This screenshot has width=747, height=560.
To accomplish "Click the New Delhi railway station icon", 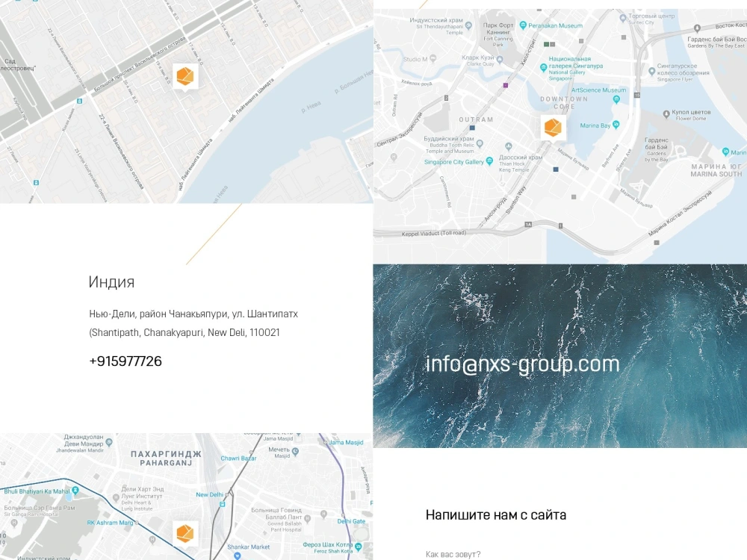I will coord(222,503).
